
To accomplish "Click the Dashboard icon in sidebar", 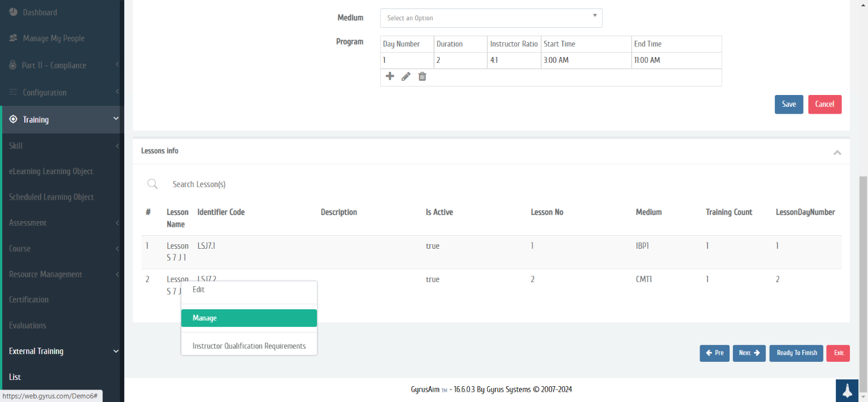I will 13,12.
